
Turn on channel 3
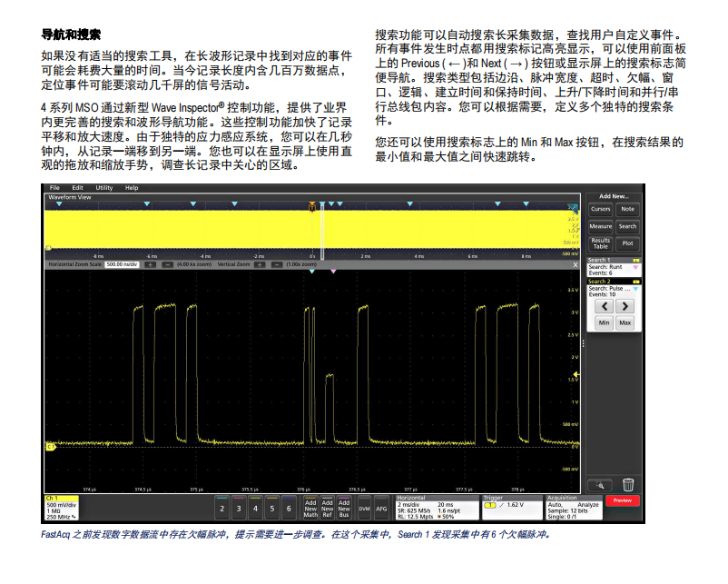click(239, 508)
